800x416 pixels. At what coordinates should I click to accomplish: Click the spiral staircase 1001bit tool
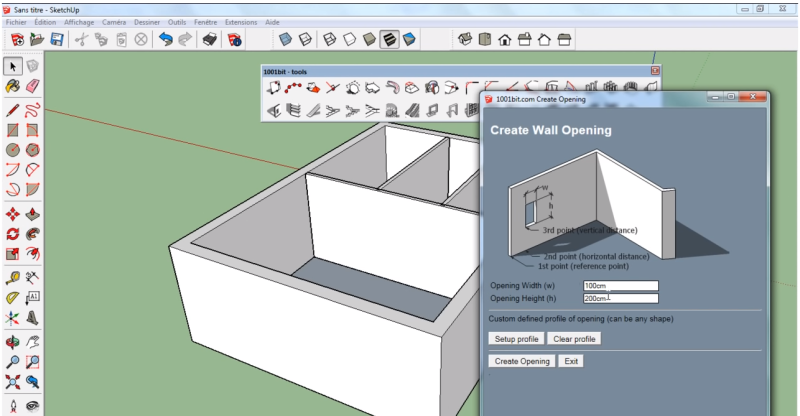392,110
